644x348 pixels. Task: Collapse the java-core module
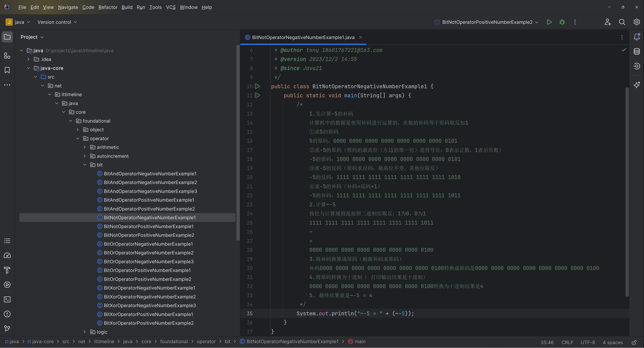(28, 68)
